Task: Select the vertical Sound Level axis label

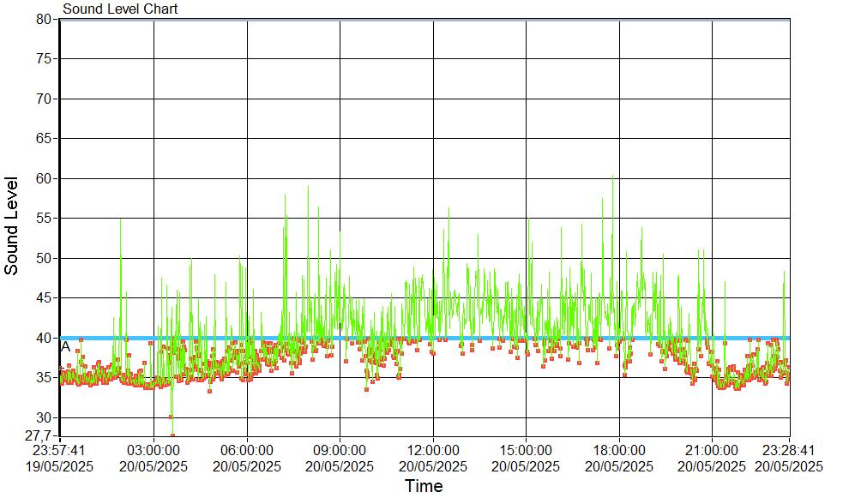Action: click(x=12, y=225)
